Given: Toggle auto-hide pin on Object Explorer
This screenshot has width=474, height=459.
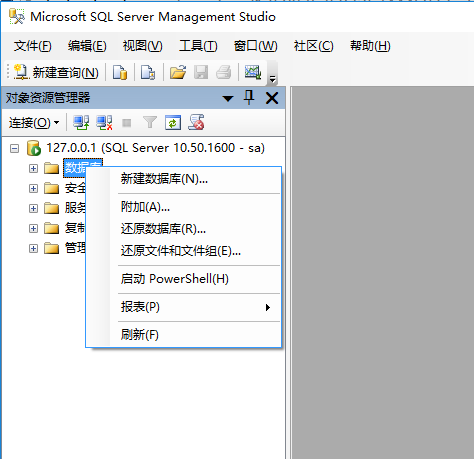Looking at the screenshot, I should 249,98.
